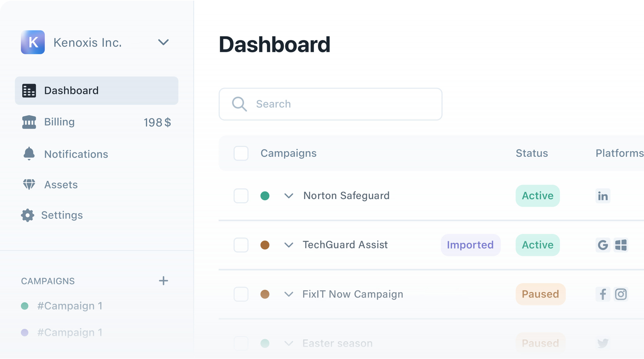The image size is (644, 359).
Task: Check the Norton Safeguard row checkbox
Action: pyautogui.click(x=241, y=196)
